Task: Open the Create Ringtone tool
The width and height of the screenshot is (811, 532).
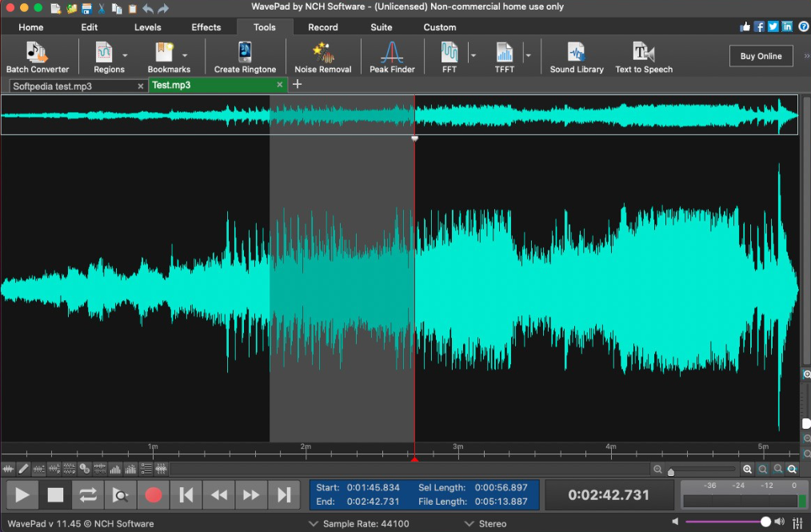Action: pos(245,57)
